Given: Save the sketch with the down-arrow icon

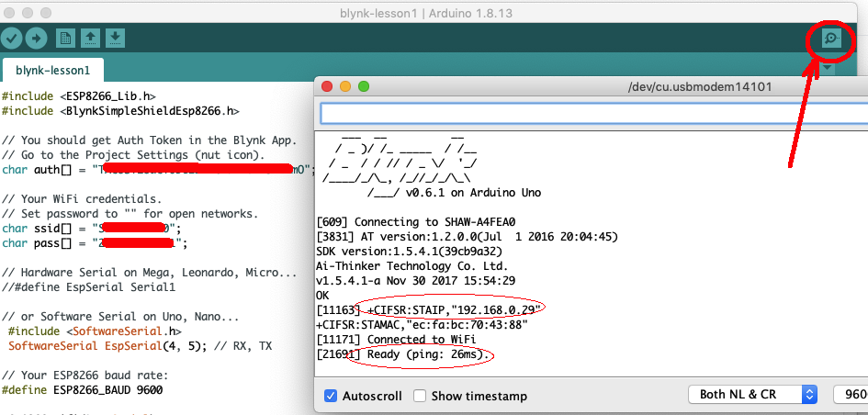Looking at the screenshot, I should pyautogui.click(x=115, y=39).
